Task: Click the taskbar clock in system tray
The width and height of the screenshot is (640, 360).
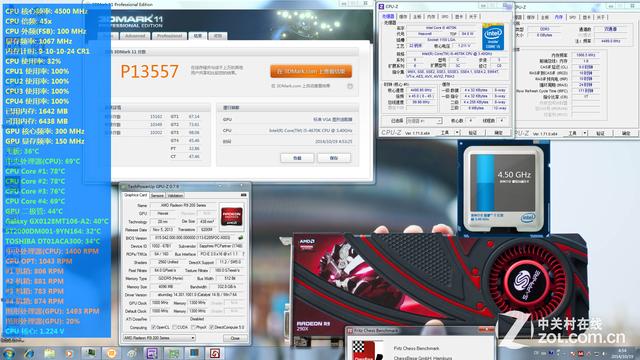Action: (x=622, y=353)
